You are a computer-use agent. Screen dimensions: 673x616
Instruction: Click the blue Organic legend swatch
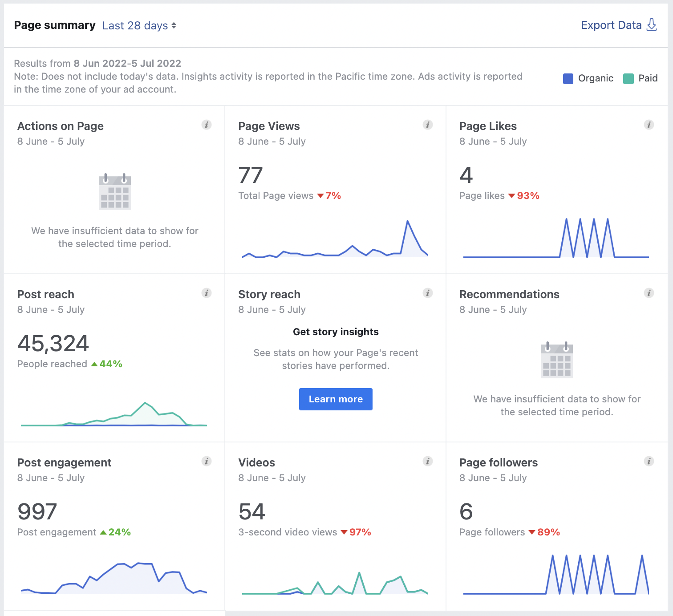[568, 79]
